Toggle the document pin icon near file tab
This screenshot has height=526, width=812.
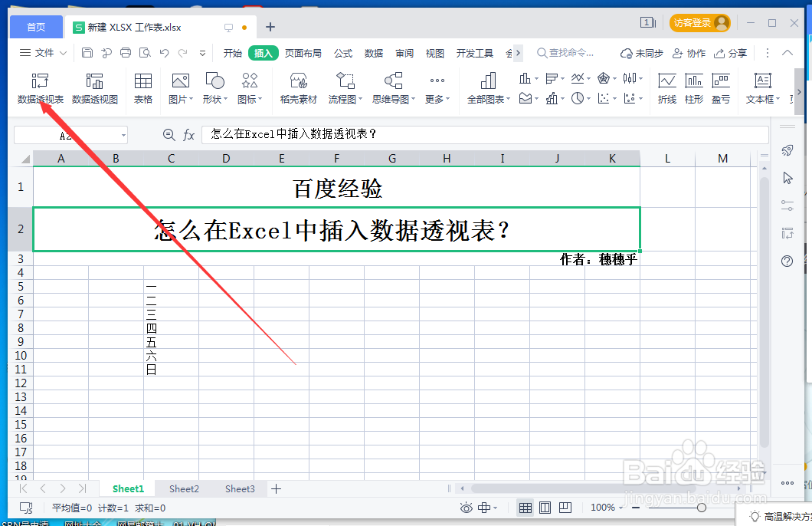pyautogui.click(x=227, y=26)
